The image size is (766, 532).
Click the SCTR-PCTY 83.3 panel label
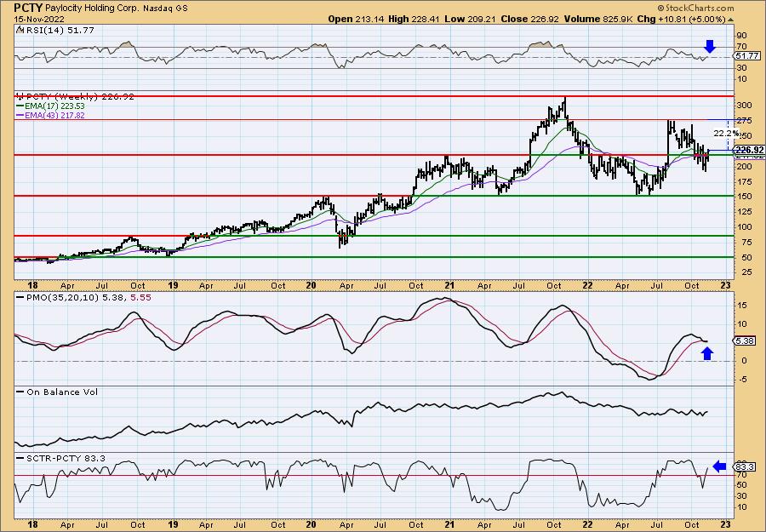click(60, 458)
